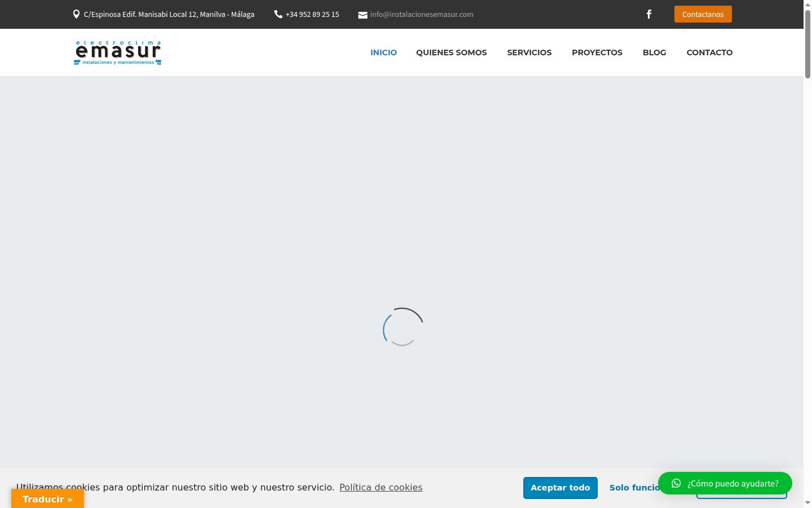Click the Emasur logo
The height and width of the screenshot is (508, 812).
(x=117, y=52)
